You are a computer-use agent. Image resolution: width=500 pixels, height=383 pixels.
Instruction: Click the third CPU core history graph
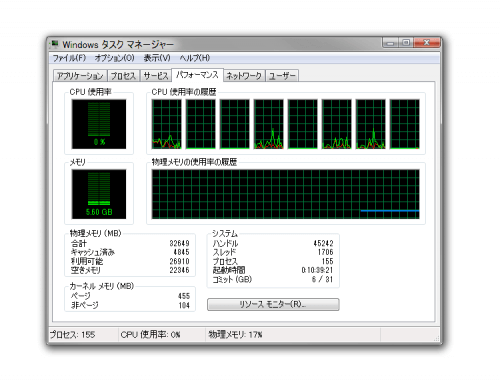coord(235,124)
